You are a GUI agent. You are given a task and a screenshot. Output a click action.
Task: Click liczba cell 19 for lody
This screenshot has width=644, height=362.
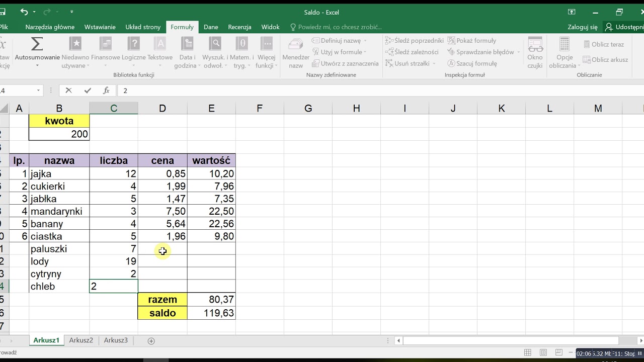pos(114,261)
